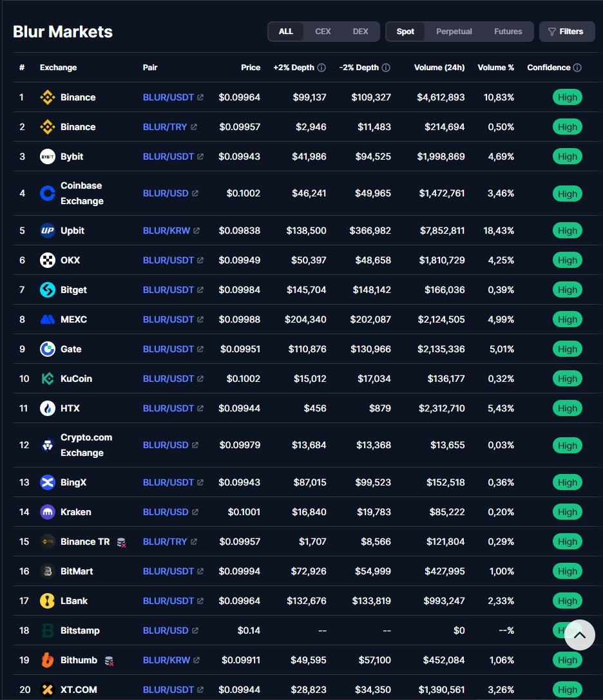
Task: Click the LBank logo icon
Action: point(47,601)
